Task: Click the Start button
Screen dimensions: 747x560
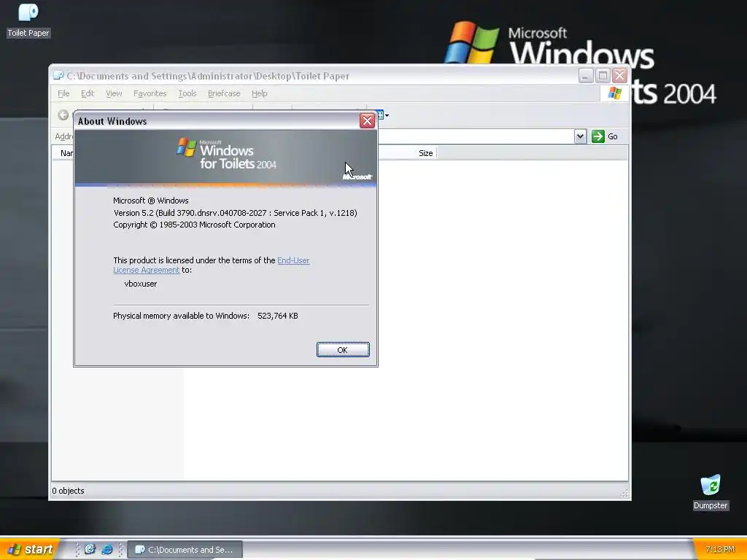Action: [30, 549]
